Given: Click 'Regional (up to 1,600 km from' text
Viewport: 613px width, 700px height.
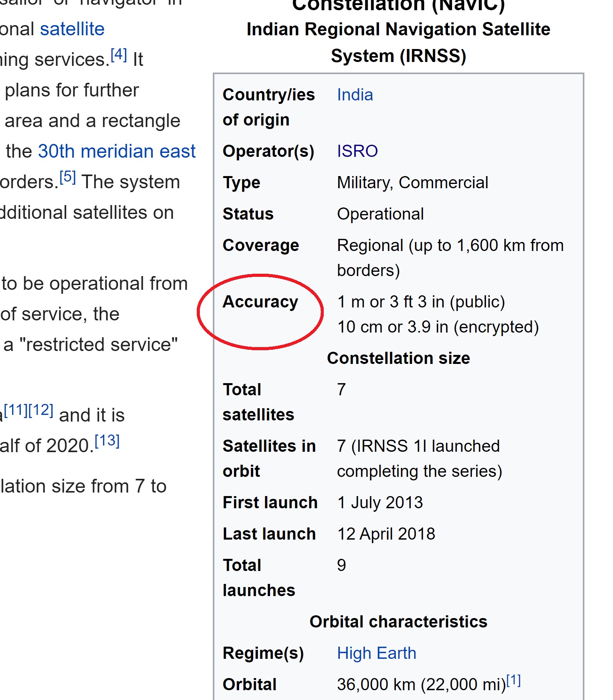Looking at the screenshot, I should point(450,245).
